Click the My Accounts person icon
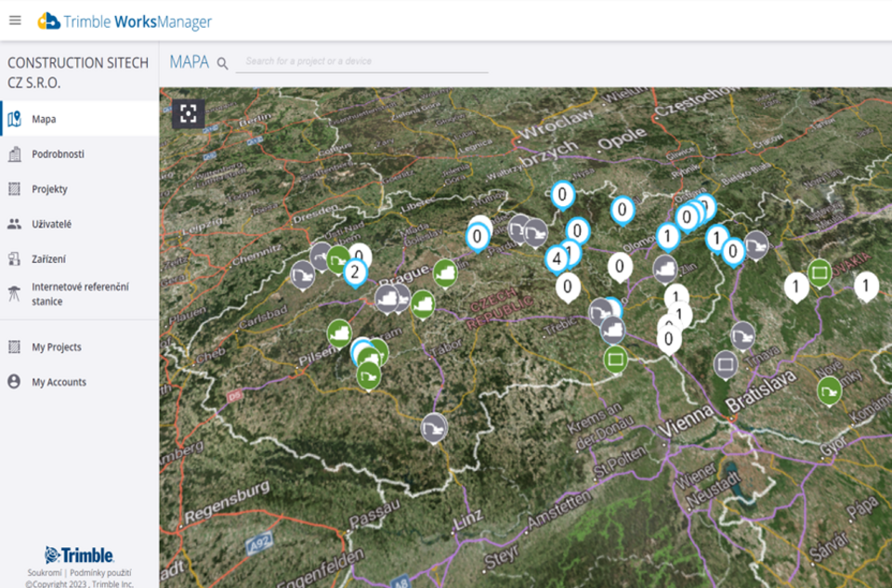 [14, 382]
